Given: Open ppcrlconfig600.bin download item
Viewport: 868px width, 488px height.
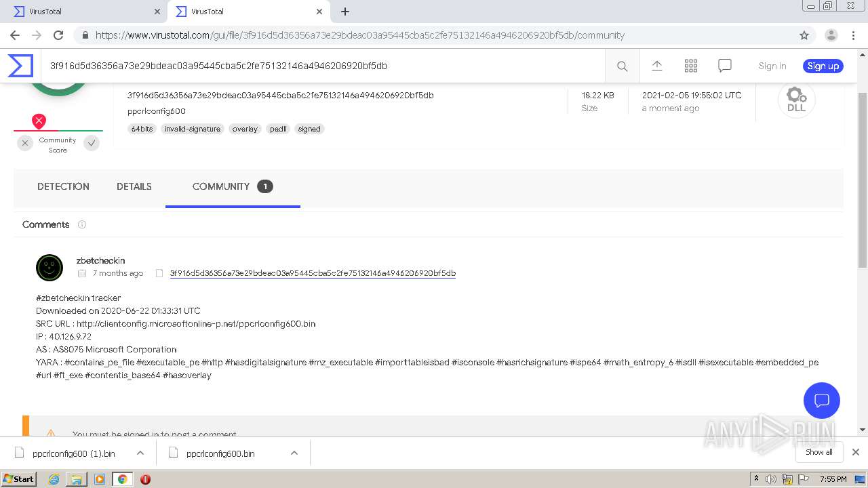Looking at the screenshot, I should click(220, 453).
